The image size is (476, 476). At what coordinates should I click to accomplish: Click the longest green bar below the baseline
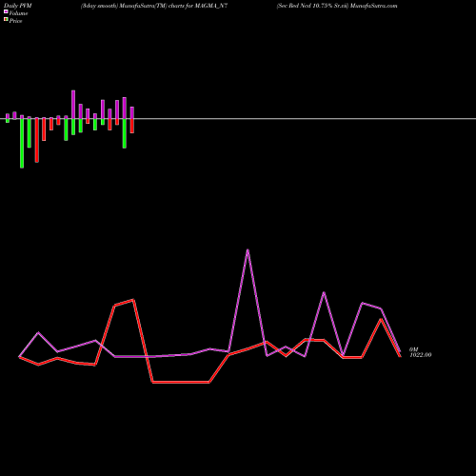22,144
